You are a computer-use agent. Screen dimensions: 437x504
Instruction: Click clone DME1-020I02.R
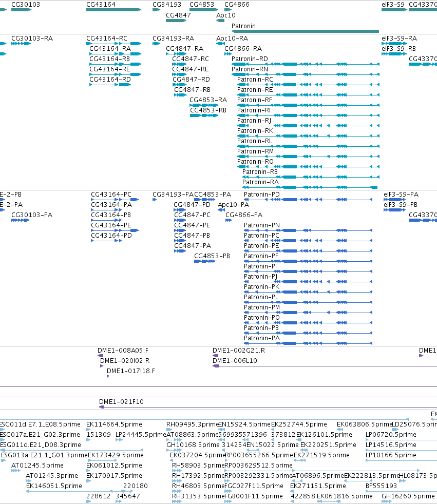point(125,361)
